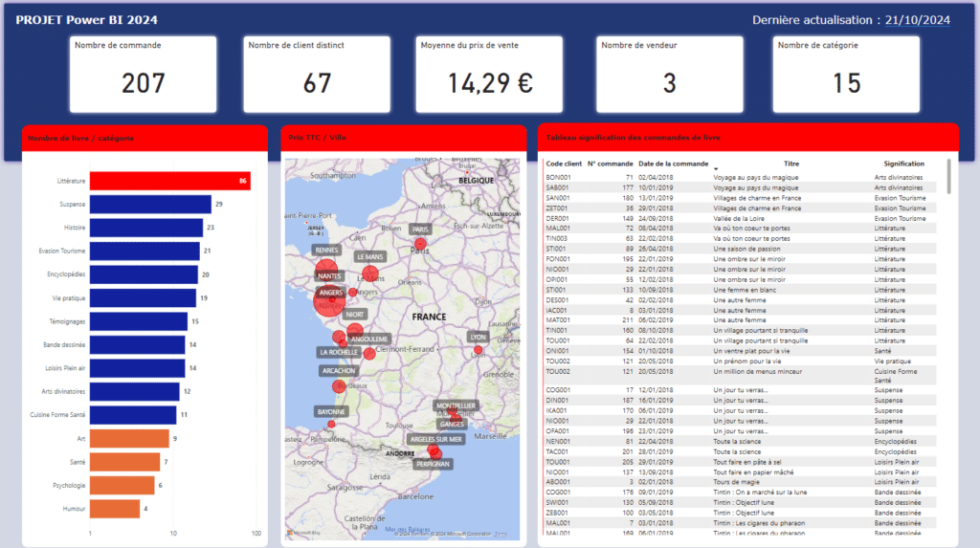Select the NANTES map label
Viewport: 980px width, 548px height.
click(x=329, y=276)
